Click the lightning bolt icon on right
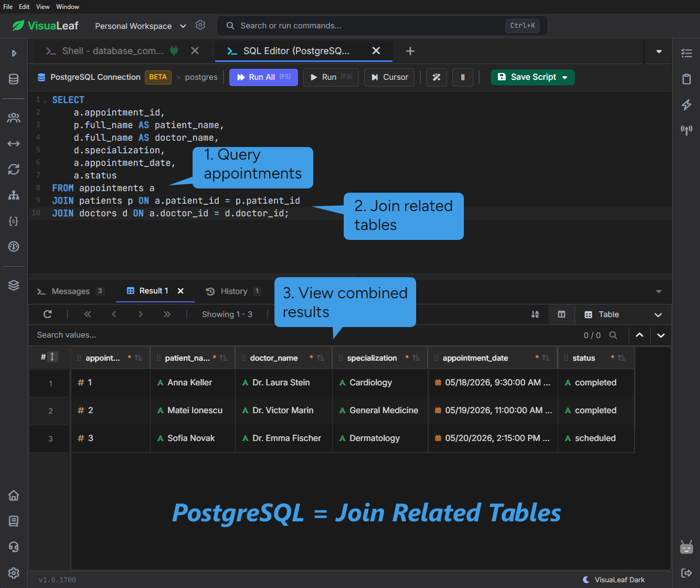 pos(686,104)
